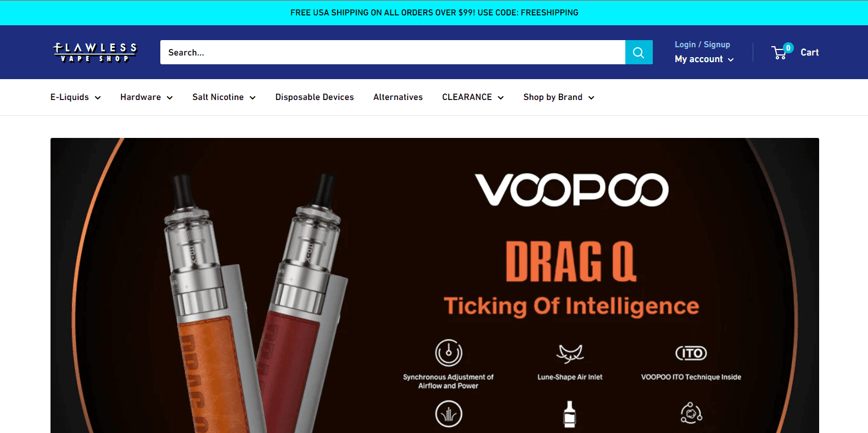868x433 pixels.
Task: Click the VOOPOO brand logo in banner
Action: click(572, 190)
